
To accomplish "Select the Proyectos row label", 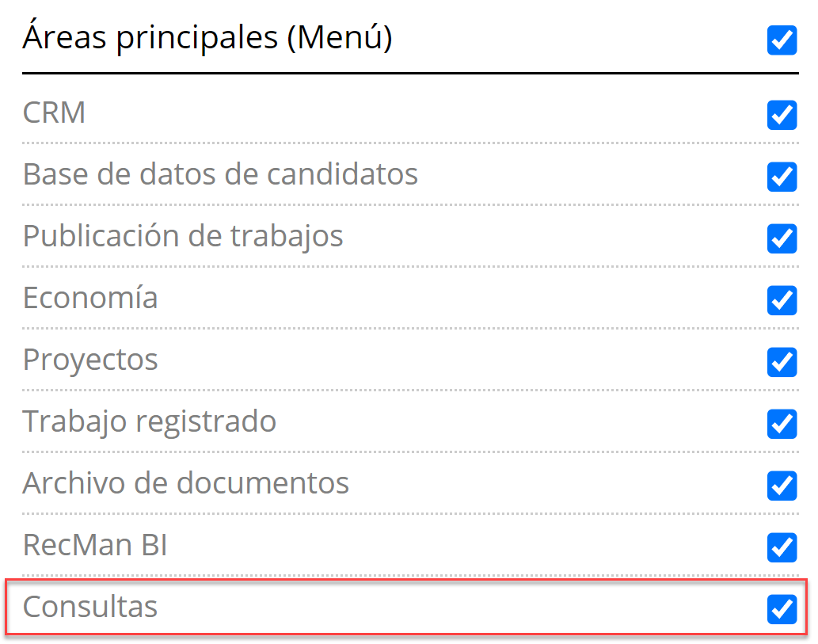I will coord(90,360).
